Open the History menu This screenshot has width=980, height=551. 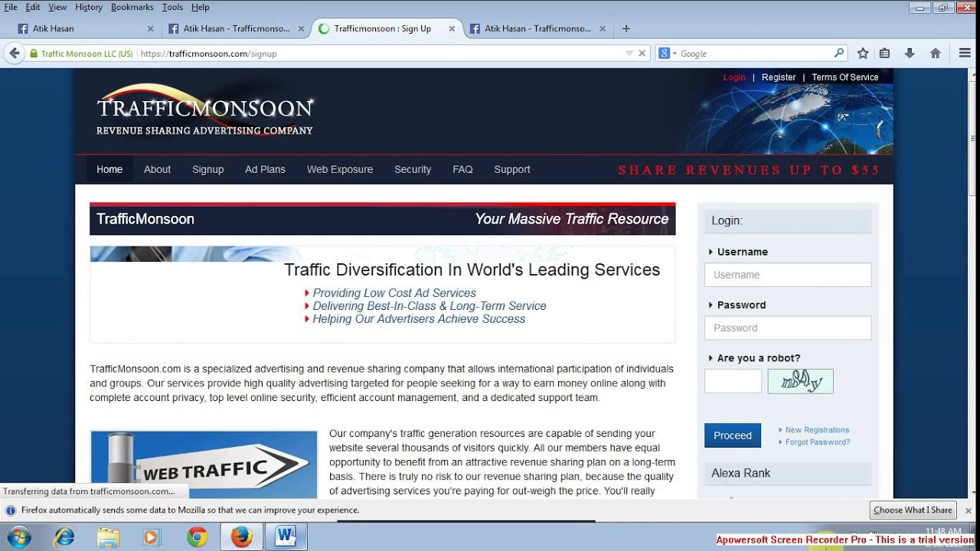pyautogui.click(x=89, y=7)
